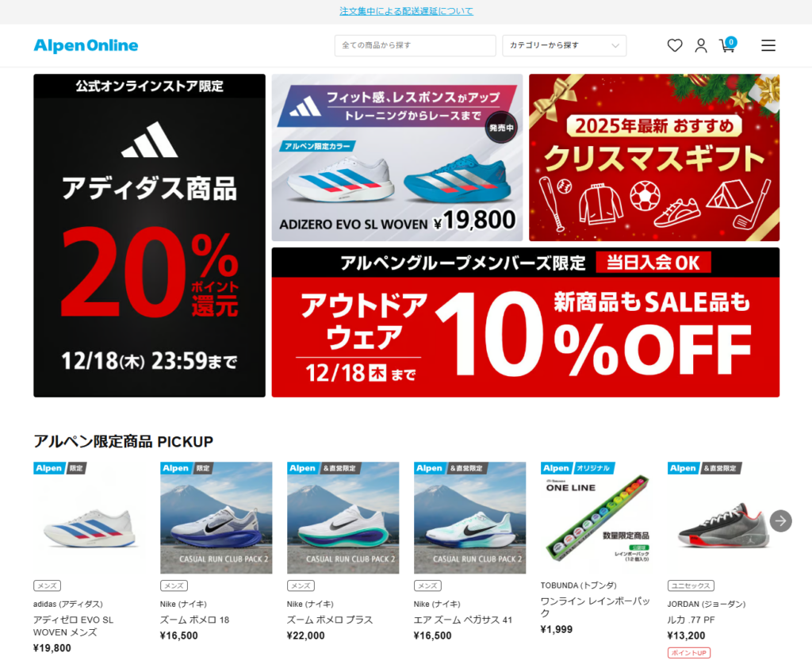Open the shopping cart icon
Screen dimensions: 812x664
coord(727,46)
